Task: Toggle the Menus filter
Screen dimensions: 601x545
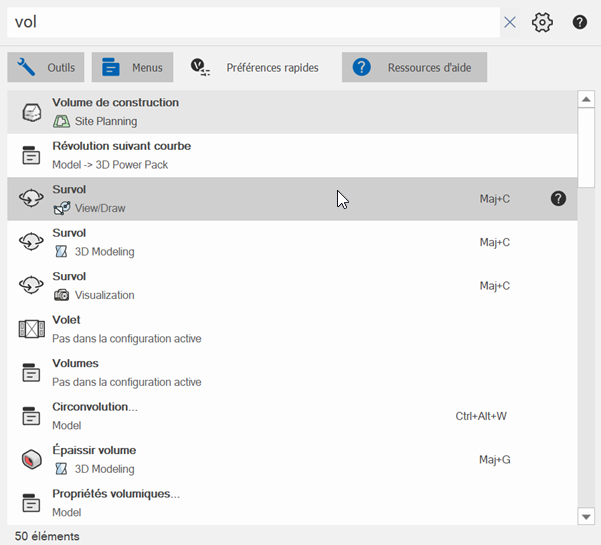Action: tap(132, 68)
